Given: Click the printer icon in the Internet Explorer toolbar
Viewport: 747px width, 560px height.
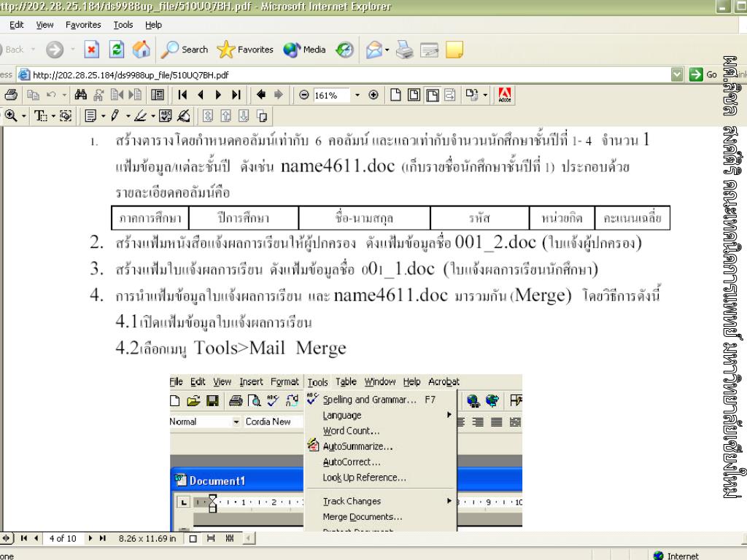Looking at the screenshot, I should 404,50.
